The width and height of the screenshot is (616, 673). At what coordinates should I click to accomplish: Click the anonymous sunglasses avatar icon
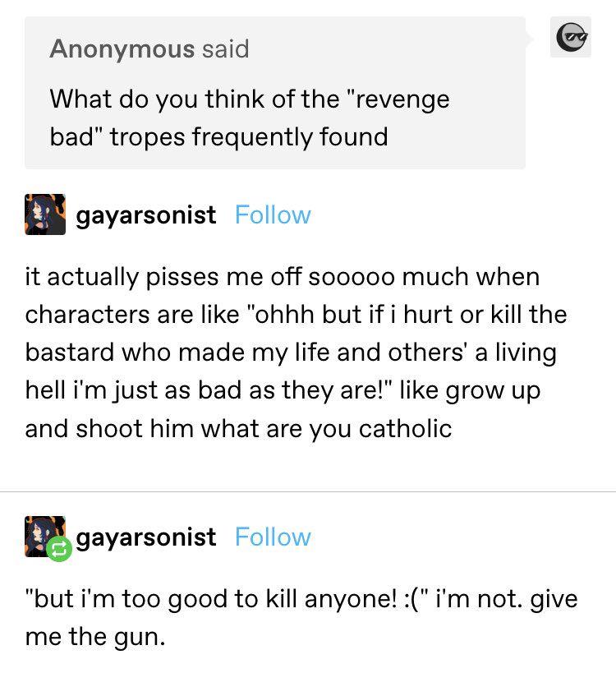pos(571,37)
